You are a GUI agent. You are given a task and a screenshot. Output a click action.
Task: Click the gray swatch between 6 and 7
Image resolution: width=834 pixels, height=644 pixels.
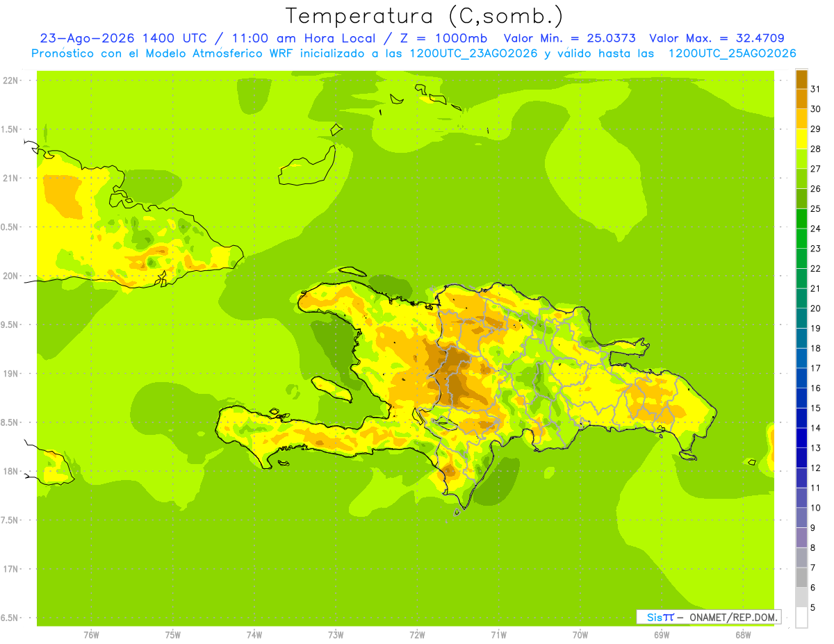(801, 578)
